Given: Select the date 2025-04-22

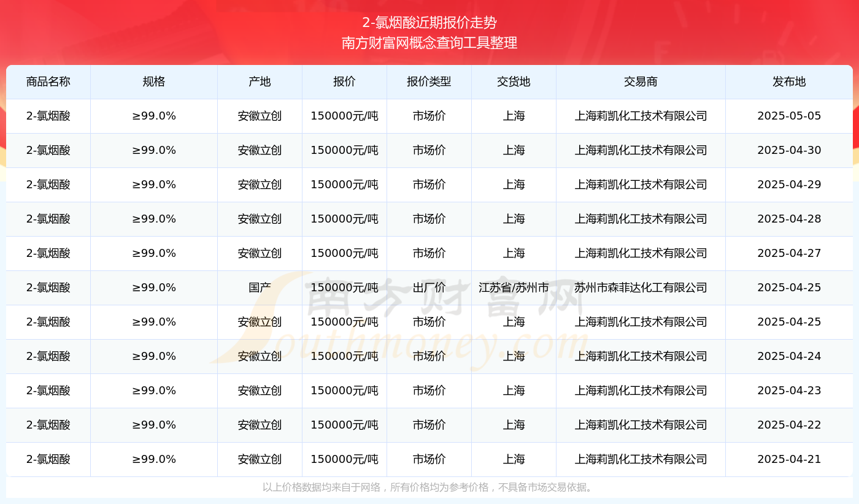Looking at the screenshot, I should (x=789, y=425).
